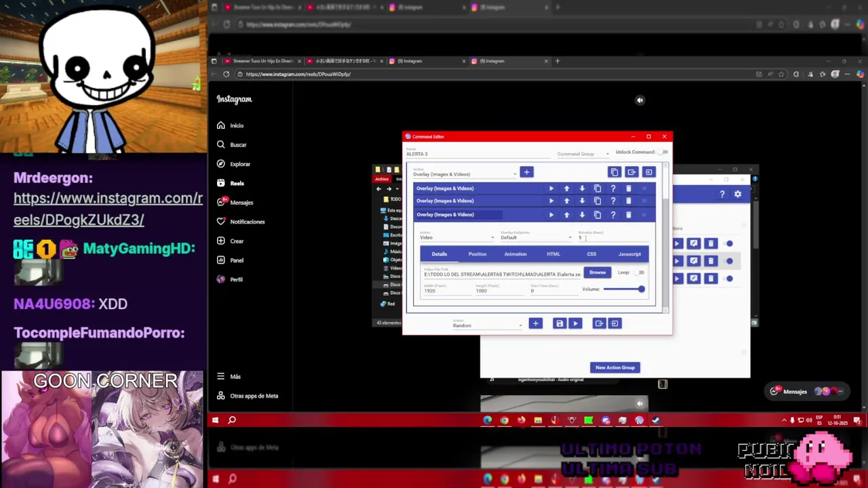Click the export actions icon beside copy-all
This screenshot has width=868, height=488.
coord(631,172)
